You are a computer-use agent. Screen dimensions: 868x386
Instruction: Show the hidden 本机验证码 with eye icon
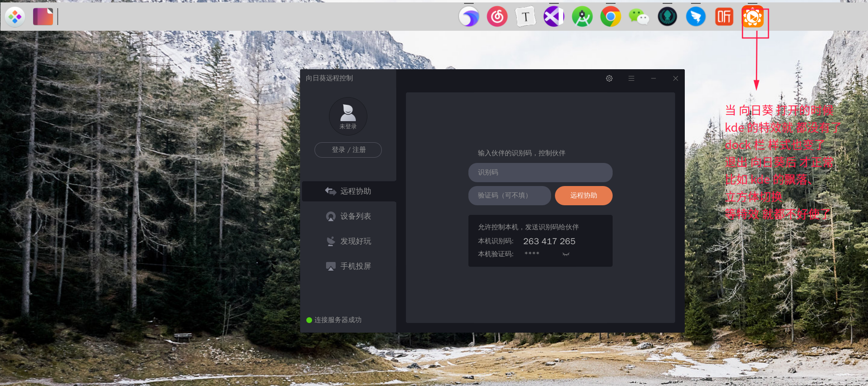click(566, 254)
